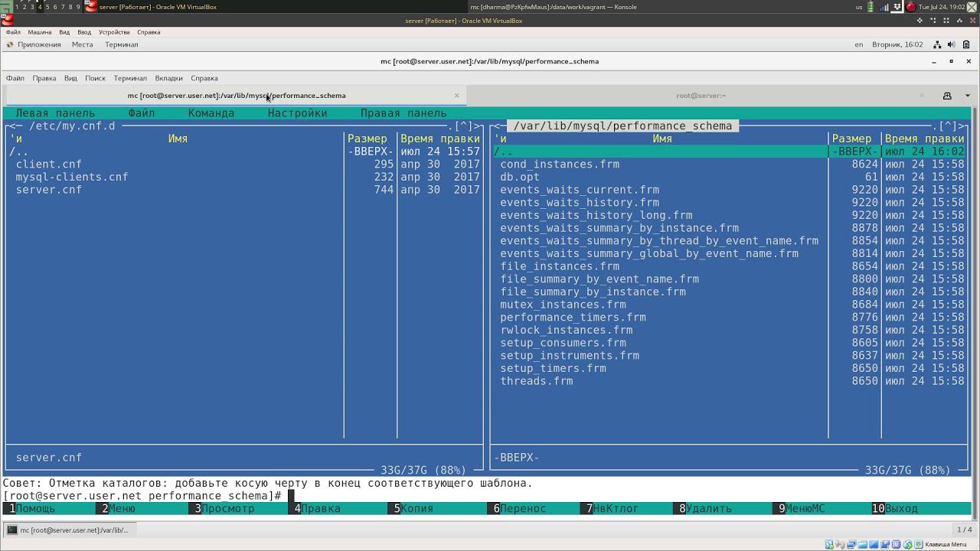980x551 pixels.
Task: Select file_instances.frm file
Action: click(560, 266)
